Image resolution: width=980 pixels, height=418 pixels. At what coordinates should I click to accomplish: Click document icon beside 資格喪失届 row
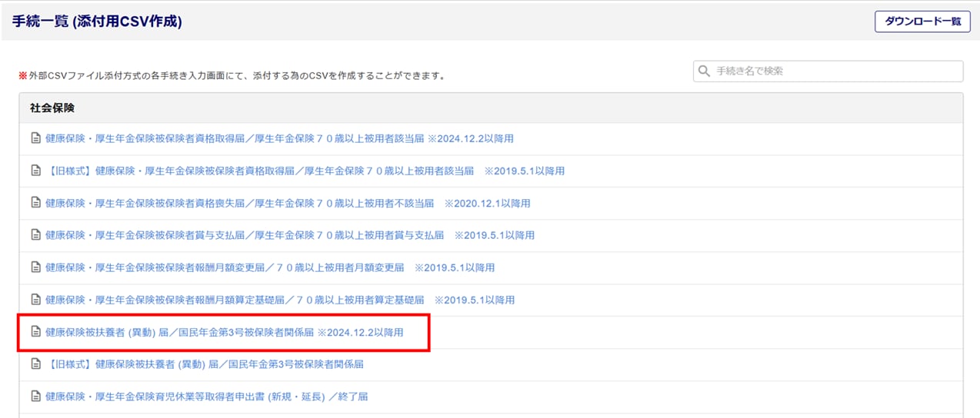(x=35, y=204)
